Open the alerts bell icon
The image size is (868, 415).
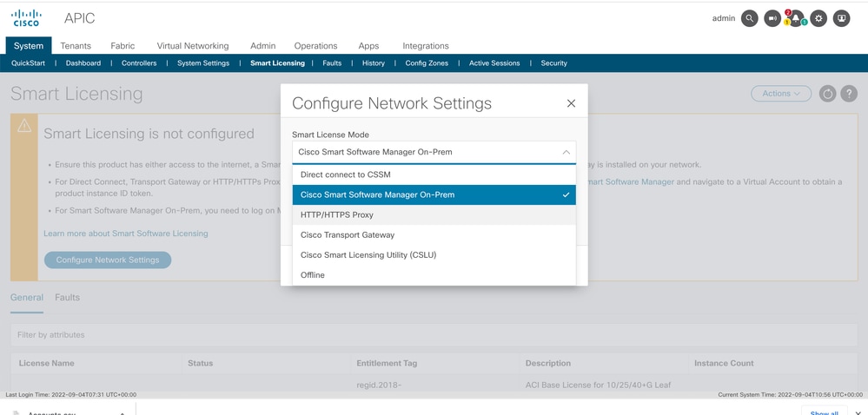[796, 18]
